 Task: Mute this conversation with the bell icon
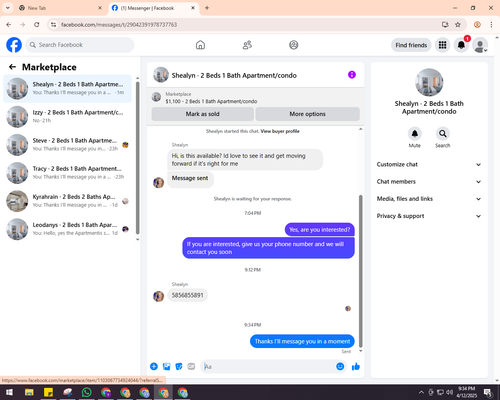(415, 134)
